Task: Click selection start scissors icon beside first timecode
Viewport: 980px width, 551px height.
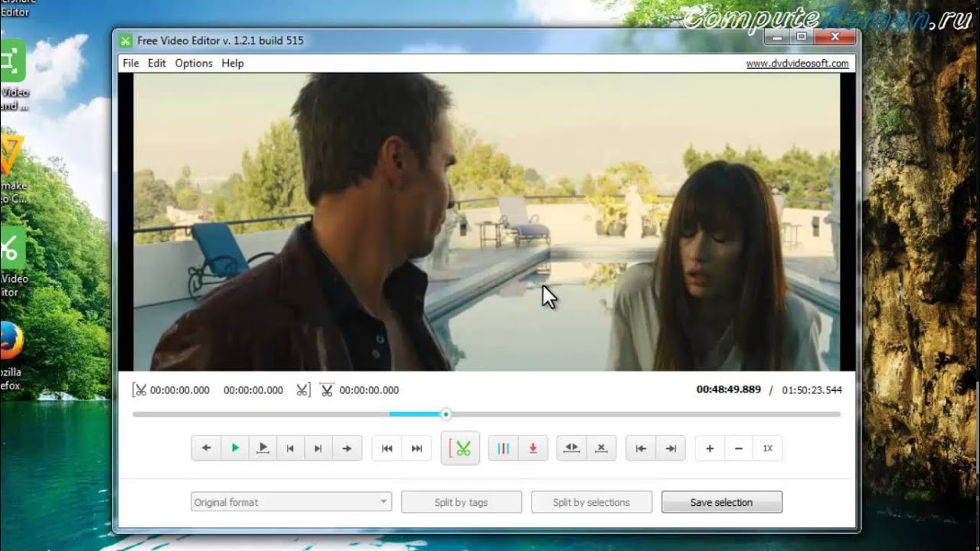Action: (x=139, y=390)
